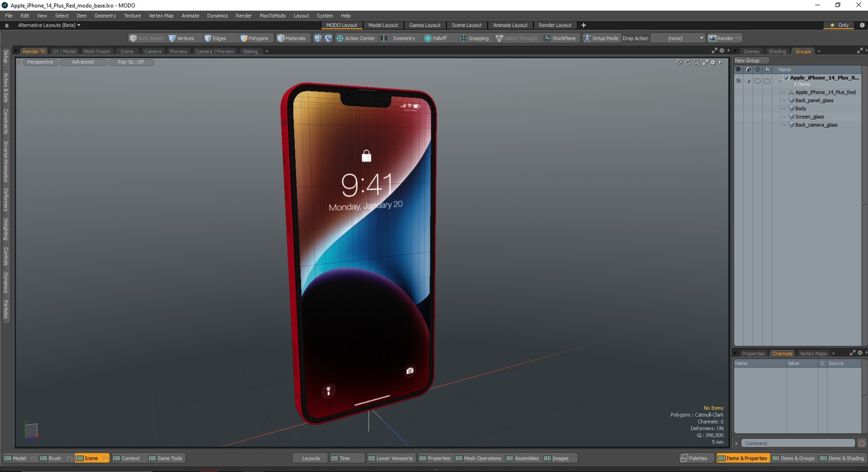Click Render F9 button
This screenshot has width=868, height=472.
pos(725,38)
